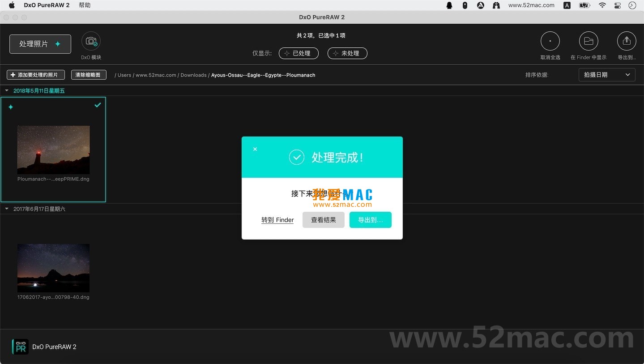The height and width of the screenshot is (364, 644).
Task: Click the Users path segment
Action: pos(124,75)
